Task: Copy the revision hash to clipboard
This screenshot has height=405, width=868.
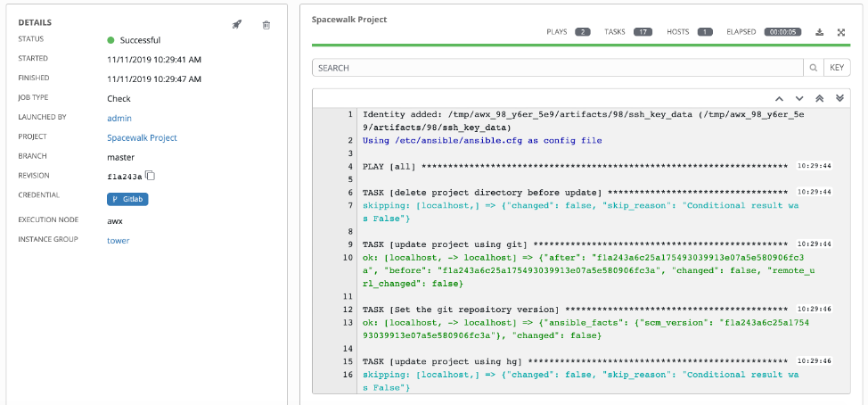Action: pyautogui.click(x=151, y=176)
